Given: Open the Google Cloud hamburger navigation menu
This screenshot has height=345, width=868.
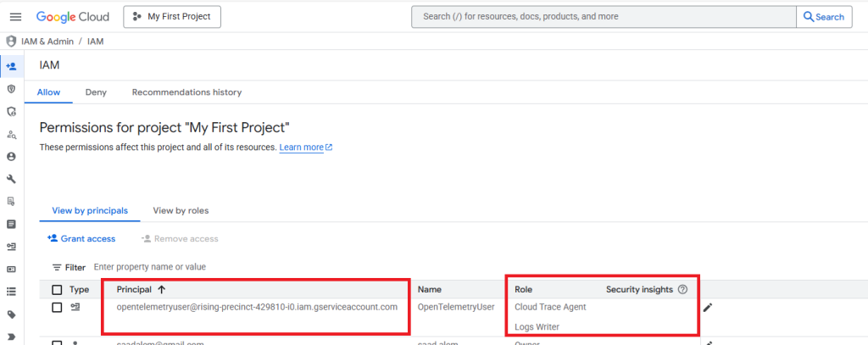Looking at the screenshot, I should click(14, 17).
